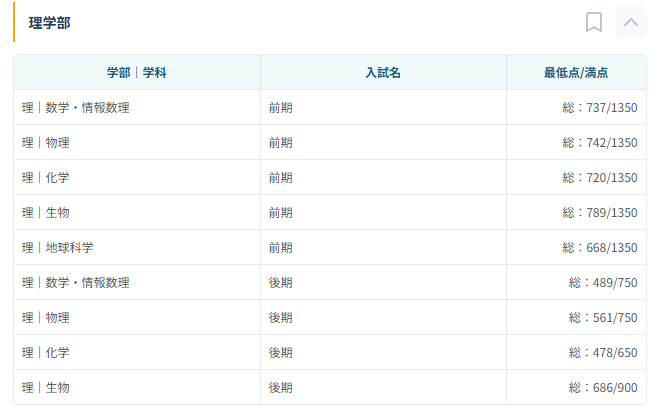Image resolution: width=661 pixels, height=416 pixels.
Task: Click 後期 in the last 生物 row
Action: [280, 388]
